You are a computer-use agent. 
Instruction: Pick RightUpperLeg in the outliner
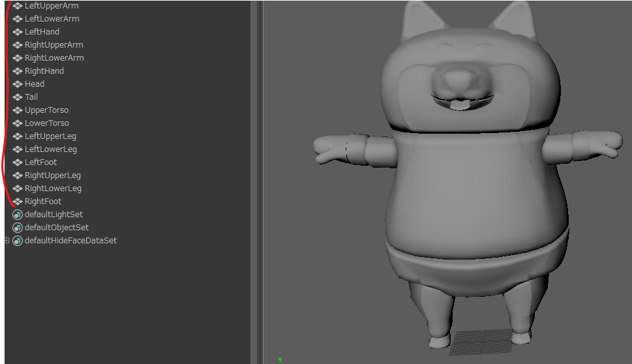tap(53, 175)
